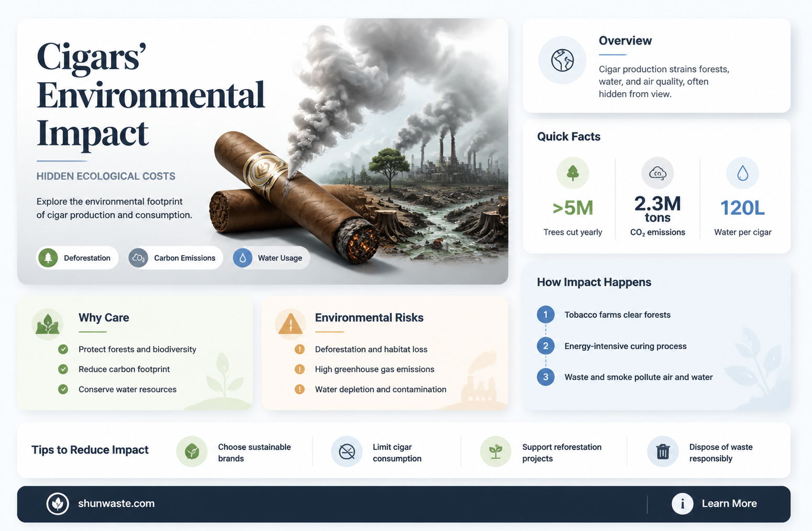Image resolution: width=812 pixels, height=531 pixels.
Task: Click Choose sustainable brands tip text
Action: (254, 452)
